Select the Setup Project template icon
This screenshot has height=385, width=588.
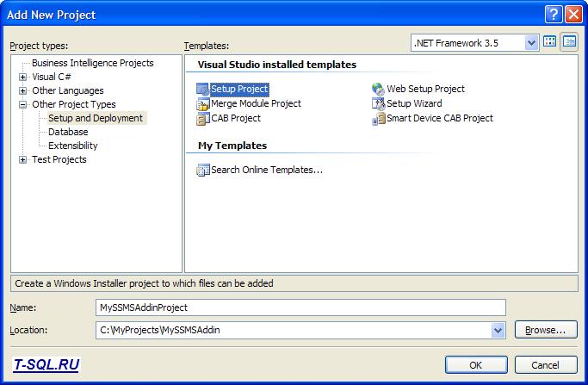pos(202,90)
